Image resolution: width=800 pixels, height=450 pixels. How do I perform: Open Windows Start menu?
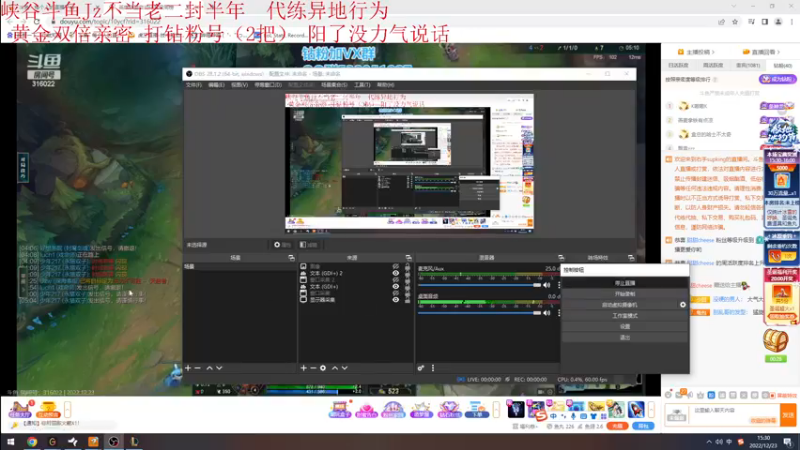click(10, 442)
